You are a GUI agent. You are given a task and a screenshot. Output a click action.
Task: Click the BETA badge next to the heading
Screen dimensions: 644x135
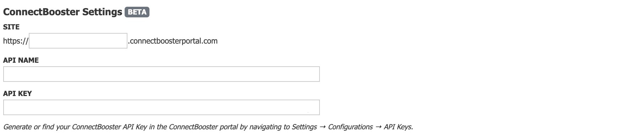pos(137,12)
